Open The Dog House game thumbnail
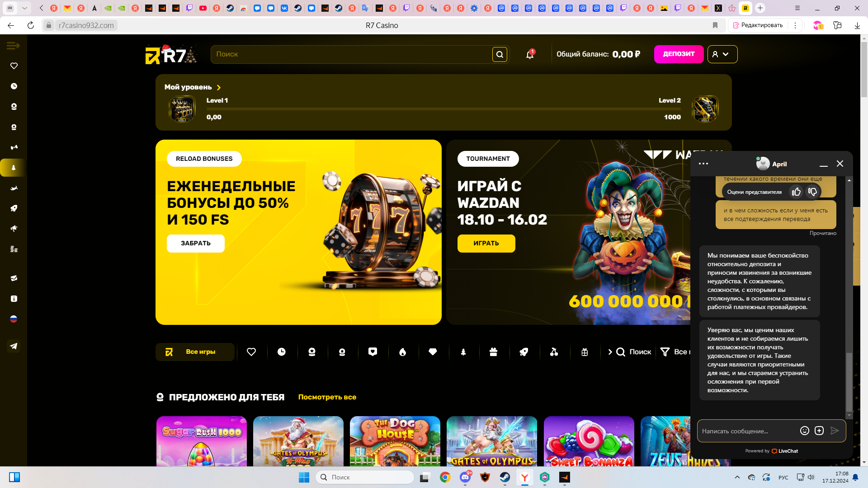This screenshot has width=868, height=488. (x=395, y=441)
